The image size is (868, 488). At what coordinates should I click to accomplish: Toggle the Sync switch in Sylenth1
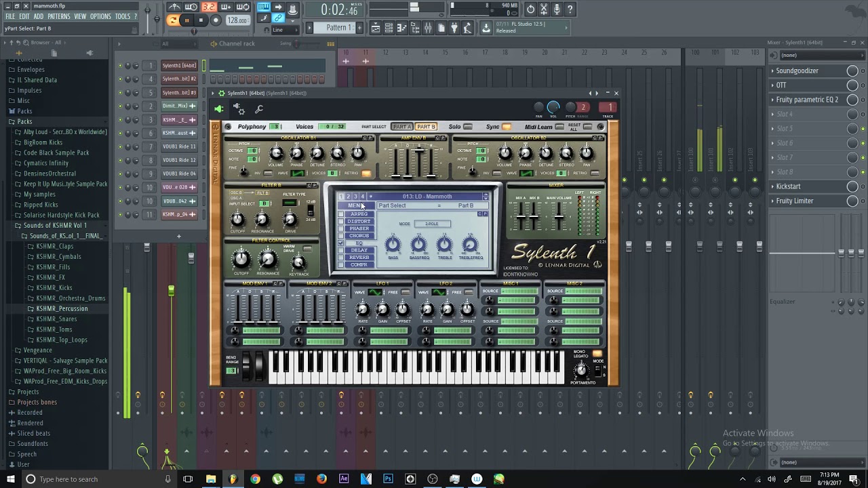pos(507,127)
